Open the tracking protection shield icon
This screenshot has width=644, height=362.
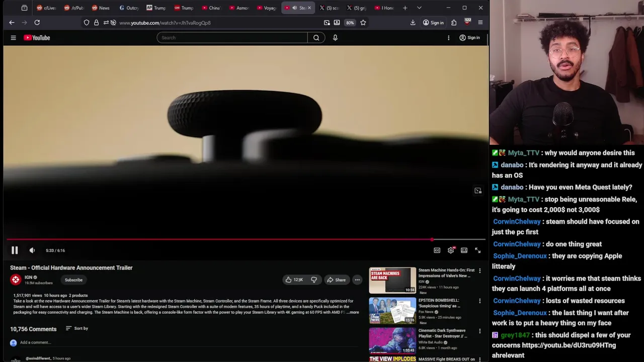click(x=87, y=23)
